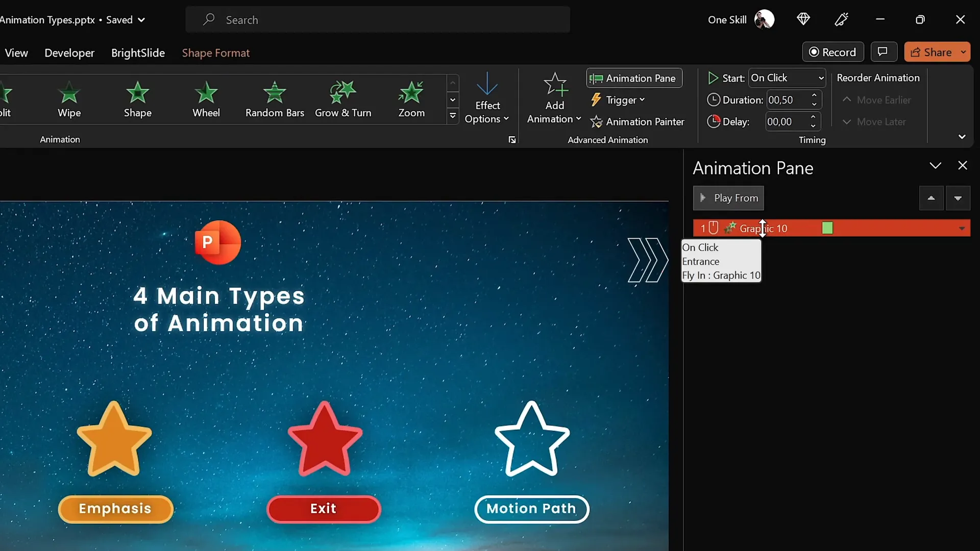This screenshot has width=980, height=551.
Task: Open the Animation group dialog launcher
Action: [512, 139]
